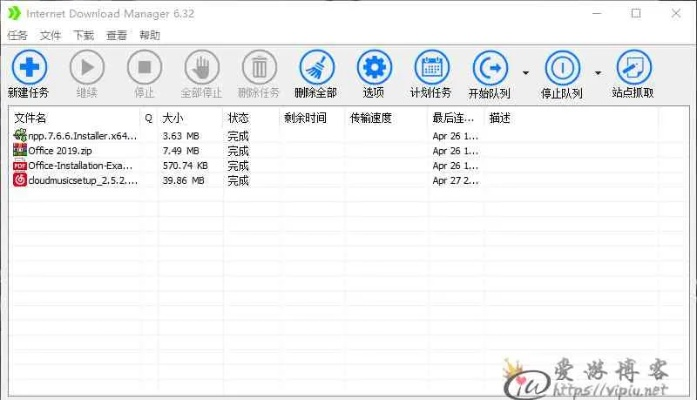Screen dimensions: 697x400
Task: Select the Office-Installation PDF entry
Action: click(x=80, y=166)
